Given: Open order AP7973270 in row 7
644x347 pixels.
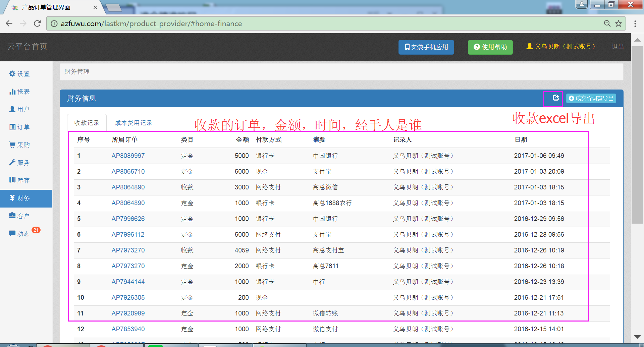Looking at the screenshot, I should [128, 250].
